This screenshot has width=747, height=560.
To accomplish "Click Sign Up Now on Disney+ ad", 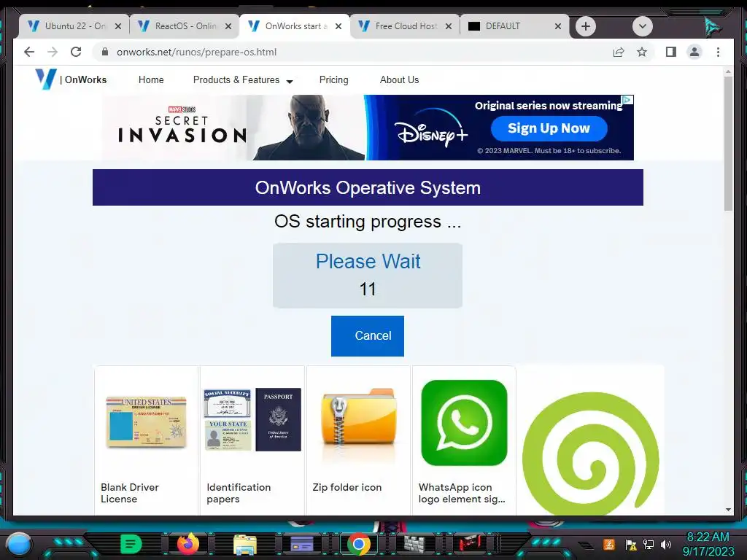I will pyautogui.click(x=549, y=128).
